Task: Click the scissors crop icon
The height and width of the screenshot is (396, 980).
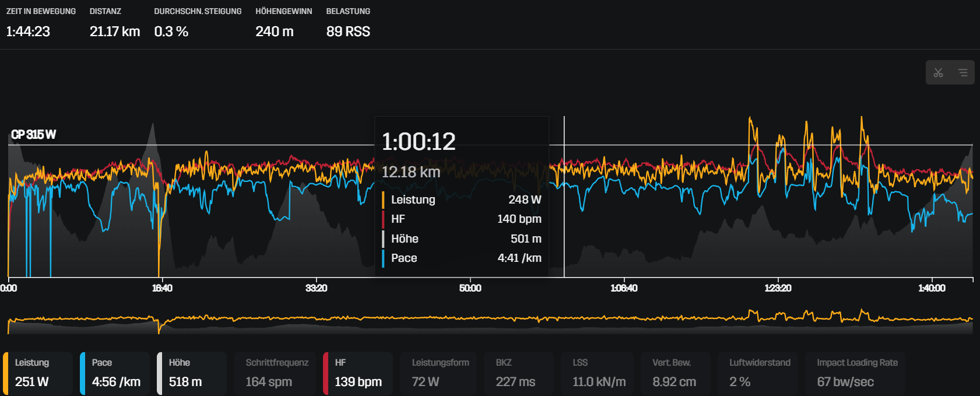Action: coord(938,73)
